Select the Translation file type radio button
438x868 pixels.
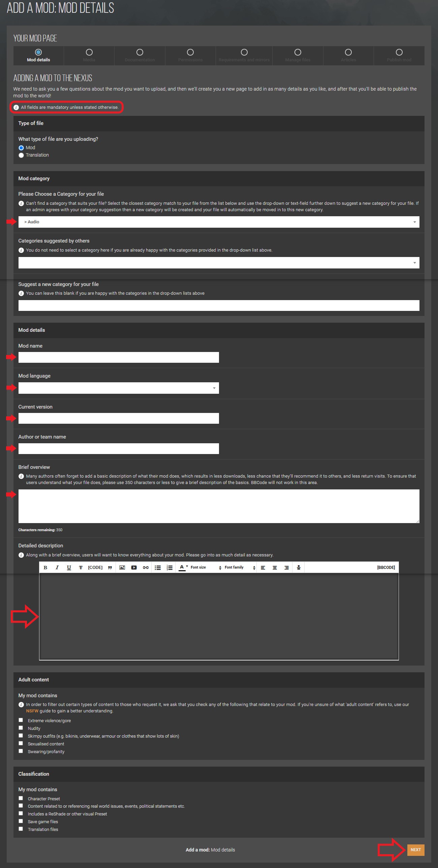(x=21, y=155)
